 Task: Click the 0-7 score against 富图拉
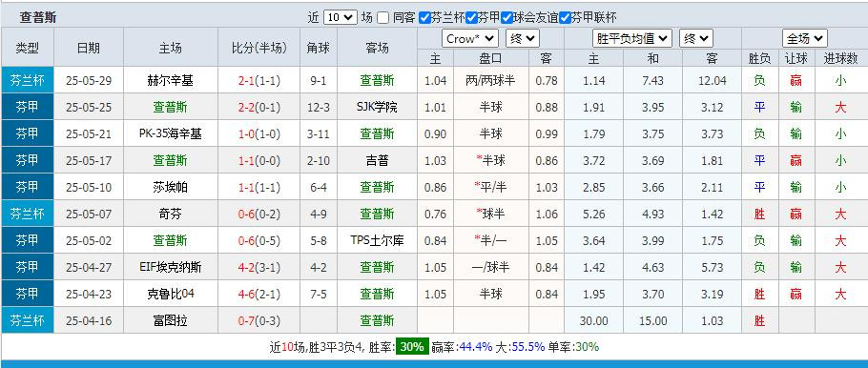(x=246, y=320)
